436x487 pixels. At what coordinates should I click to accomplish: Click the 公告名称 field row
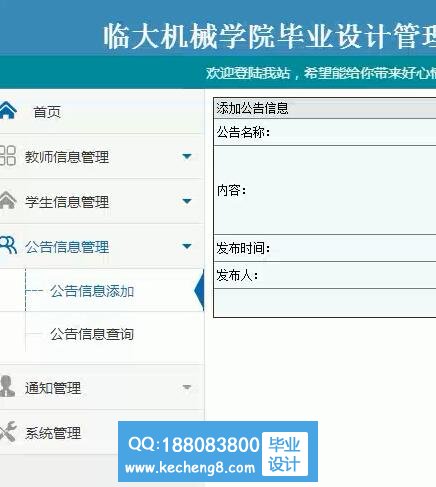(x=325, y=132)
